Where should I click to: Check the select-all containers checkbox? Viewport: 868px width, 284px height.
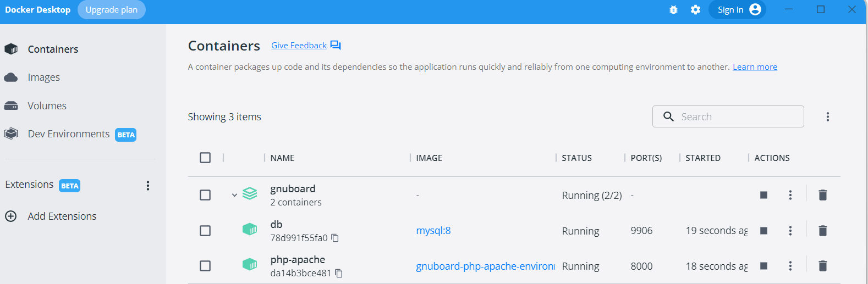[205, 158]
